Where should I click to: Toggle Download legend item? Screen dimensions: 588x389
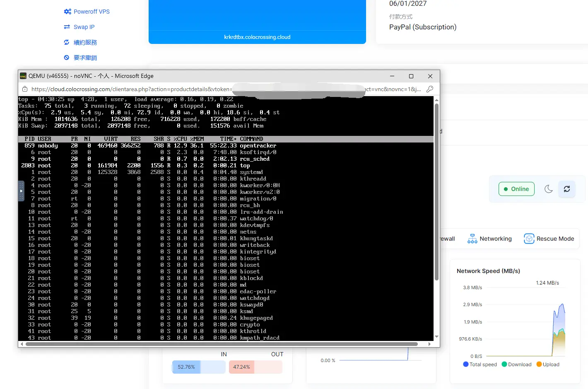tap(516, 365)
